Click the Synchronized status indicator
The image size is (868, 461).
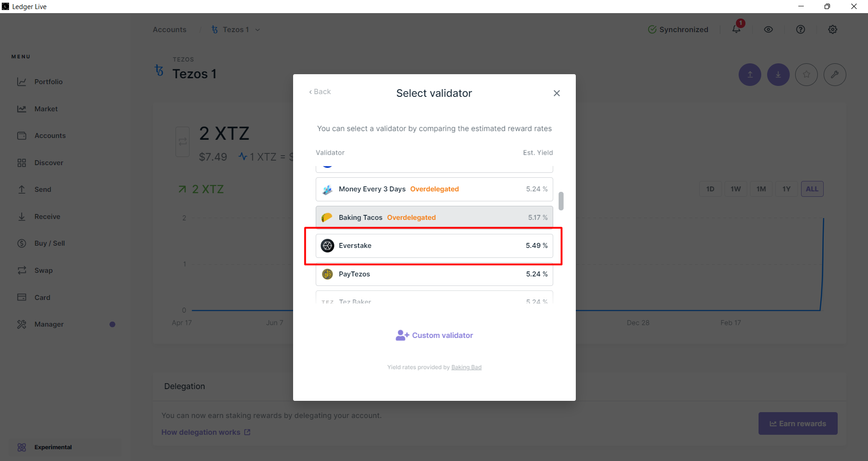click(678, 29)
